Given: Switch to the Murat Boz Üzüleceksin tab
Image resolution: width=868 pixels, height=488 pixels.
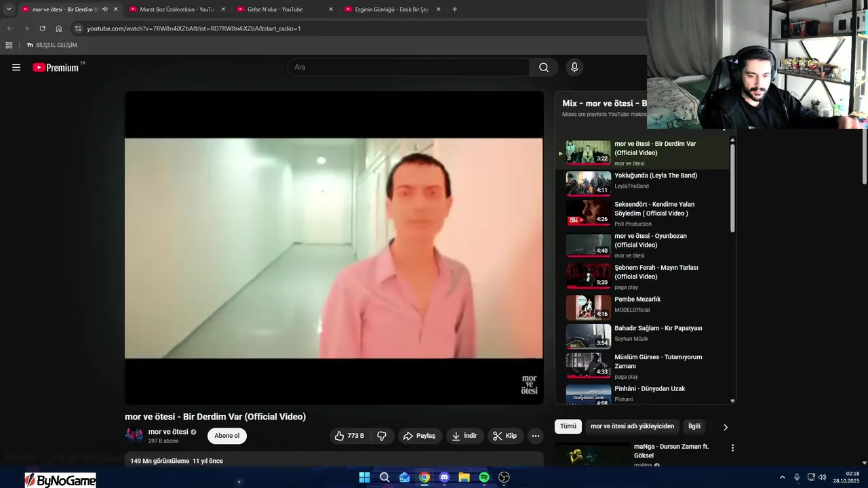Looking at the screenshot, I should (176, 9).
